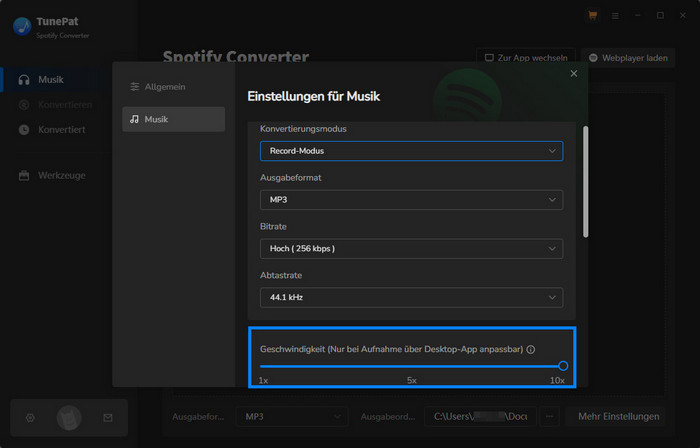This screenshot has width=700, height=448.
Task: Click the Webplayer laden button
Action: (x=628, y=58)
